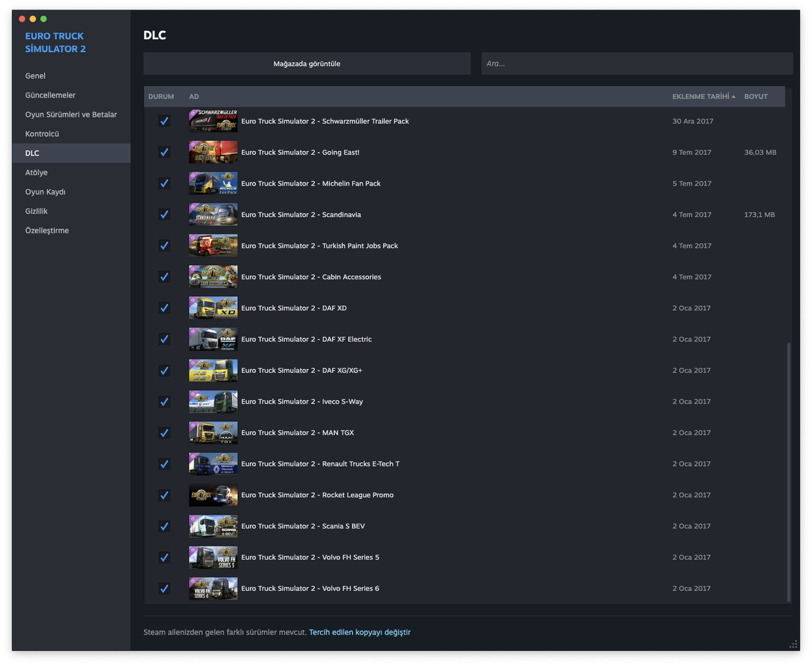Open the Scandinavia DLC thumbnail image
The width and height of the screenshot is (812, 665).
[213, 214]
